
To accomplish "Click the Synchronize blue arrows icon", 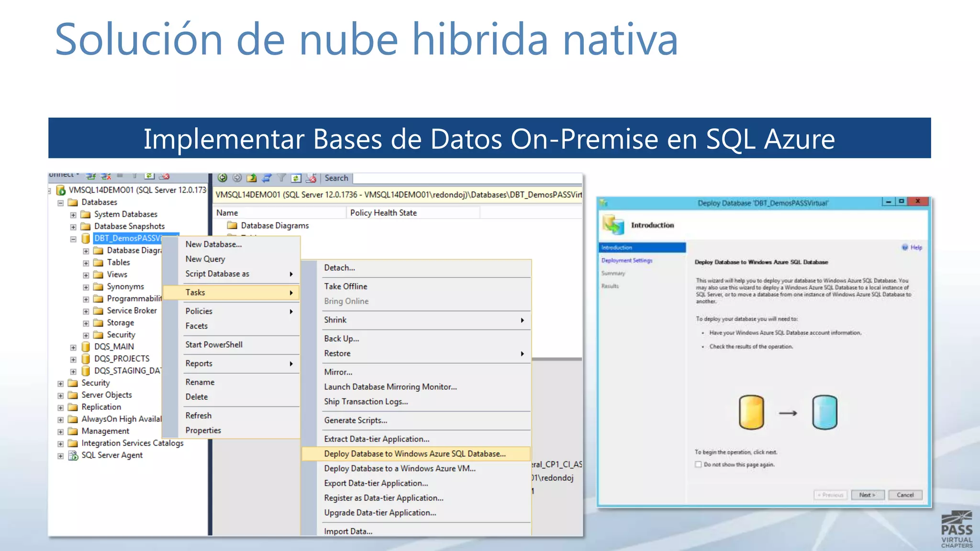I will pyautogui.click(x=267, y=178).
